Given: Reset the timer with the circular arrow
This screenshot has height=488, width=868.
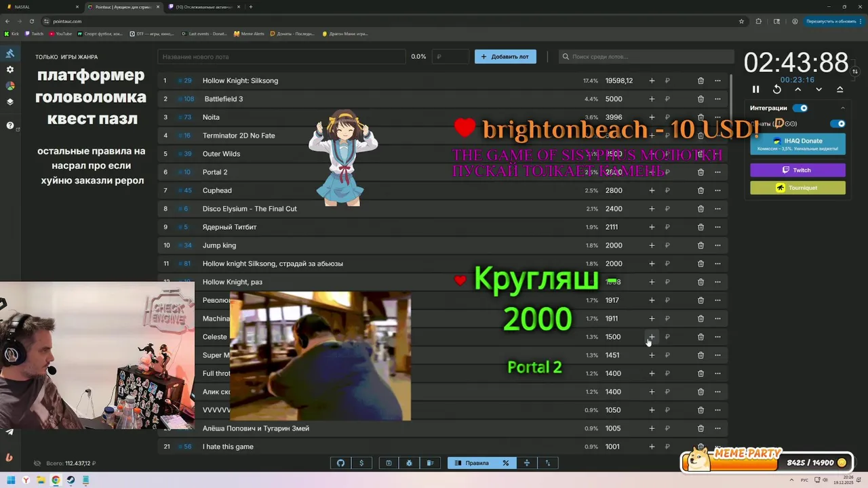Looking at the screenshot, I should click(777, 89).
